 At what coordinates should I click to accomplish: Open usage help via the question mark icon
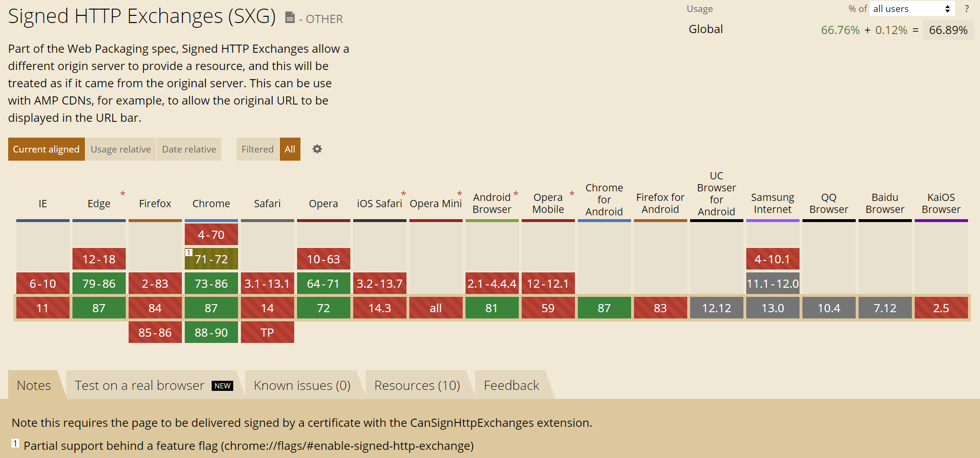point(967,8)
